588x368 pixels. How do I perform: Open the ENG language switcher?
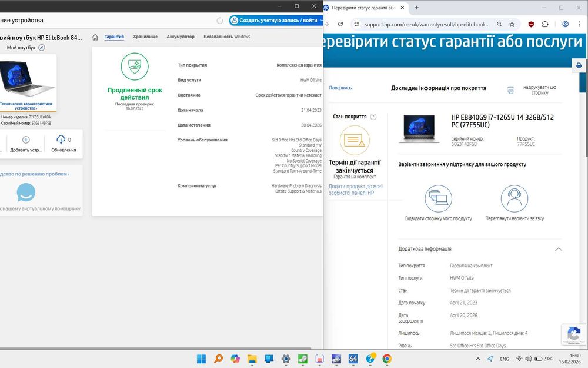[x=505, y=359]
